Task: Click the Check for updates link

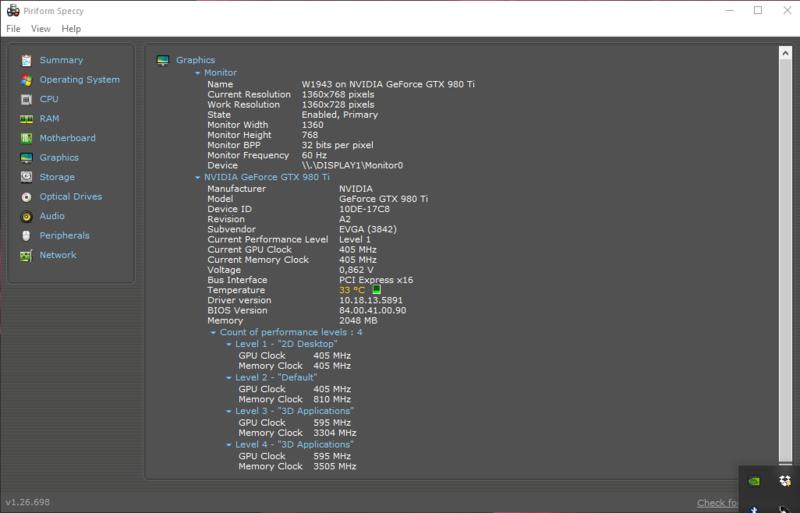Action: click(x=717, y=503)
